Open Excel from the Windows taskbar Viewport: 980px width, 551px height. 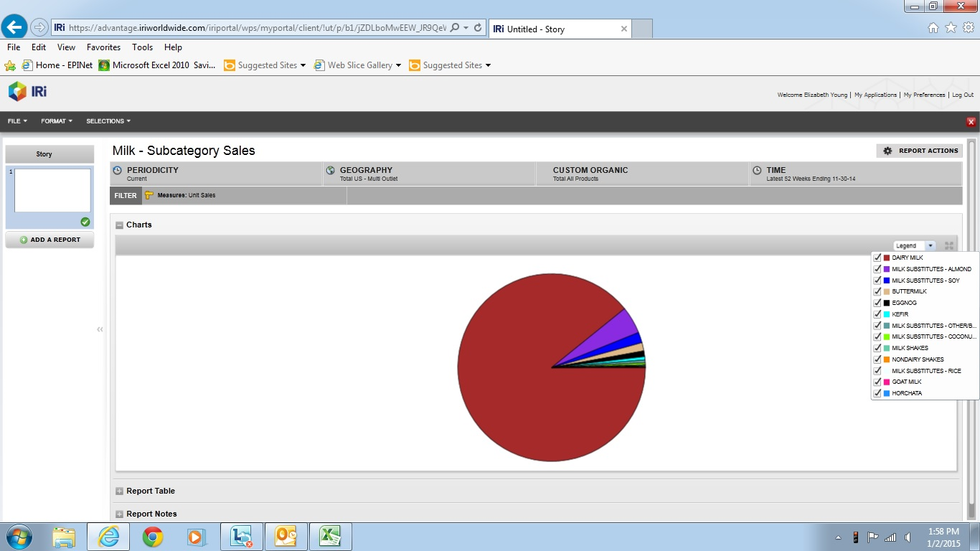pyautogui.click(x=330, y=537)
